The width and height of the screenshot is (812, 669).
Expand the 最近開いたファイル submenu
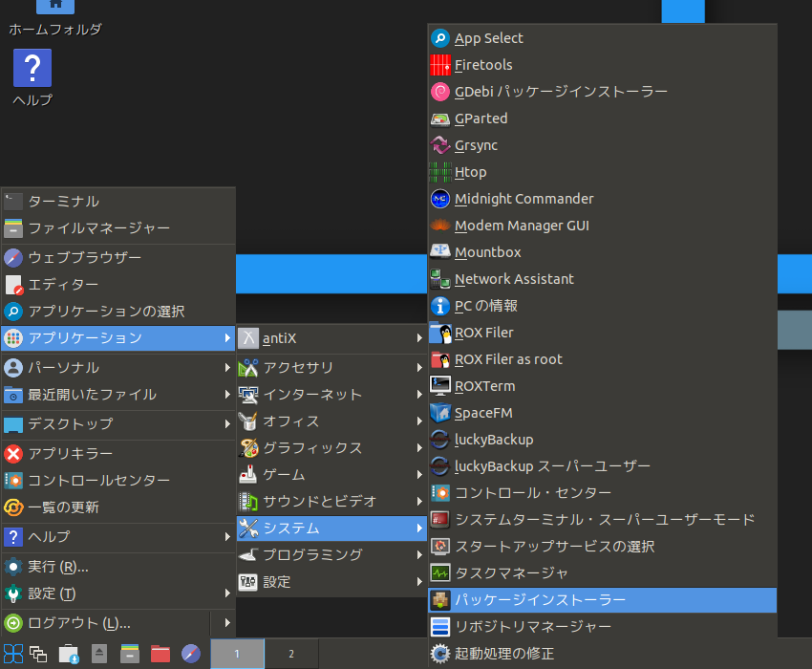(118, 395)
